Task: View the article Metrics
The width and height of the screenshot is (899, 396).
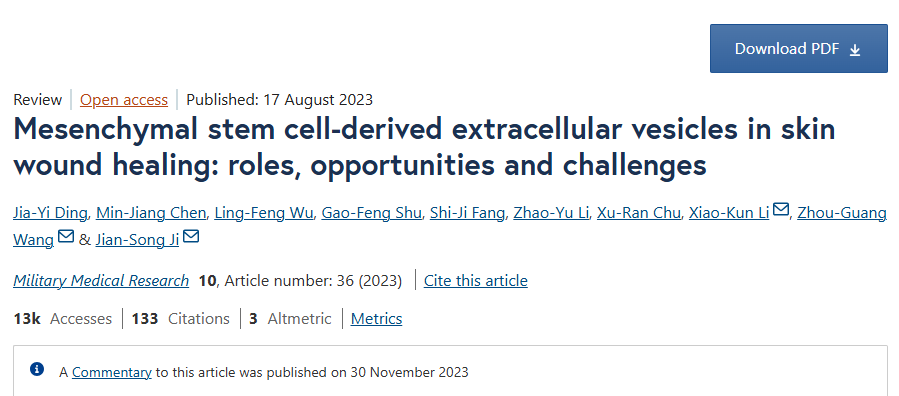Action: (x=376, y=319)
